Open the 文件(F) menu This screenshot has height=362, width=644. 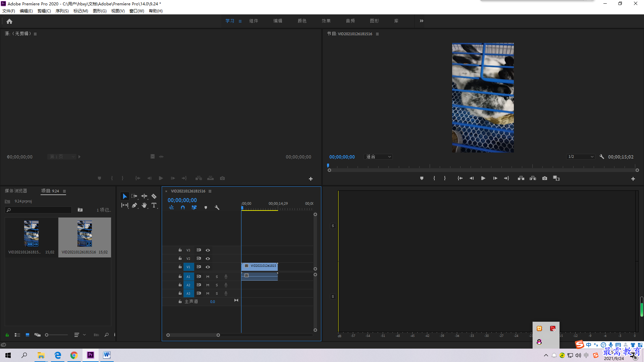pyautogui.click(x=9, y=11)
